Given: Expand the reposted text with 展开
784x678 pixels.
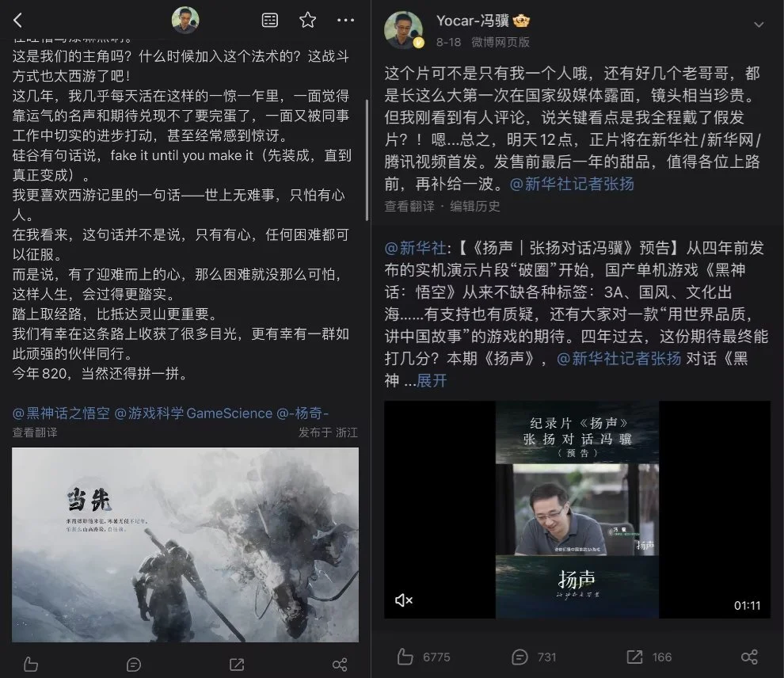Looking at the screenshot, I should (432, 380).
